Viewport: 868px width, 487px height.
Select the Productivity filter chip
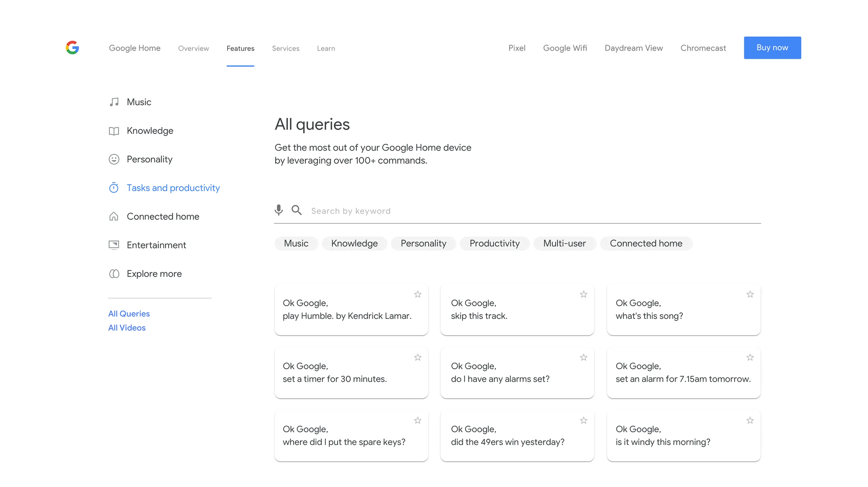click(x=495, y=243)
